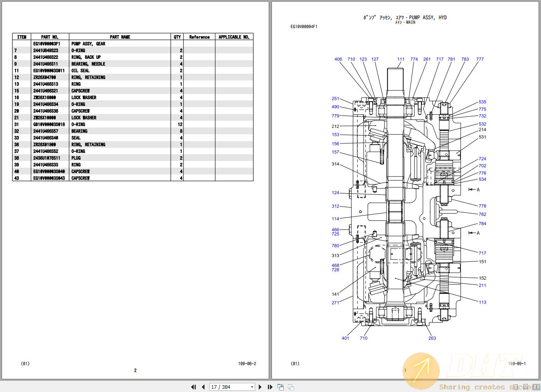
Task: Select callout 114 on left side
Action: pos(335,219)
